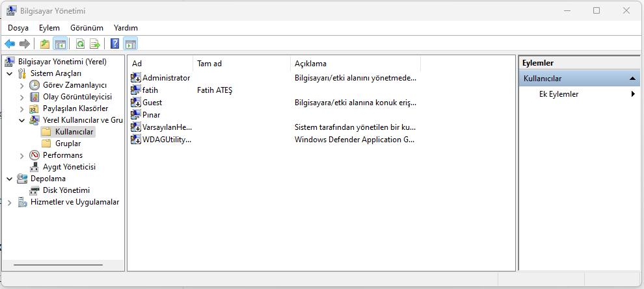Click the Paylaşılan Klasörler icon
The height and width of the screenshot is (289, 644).
click(34, 108)
